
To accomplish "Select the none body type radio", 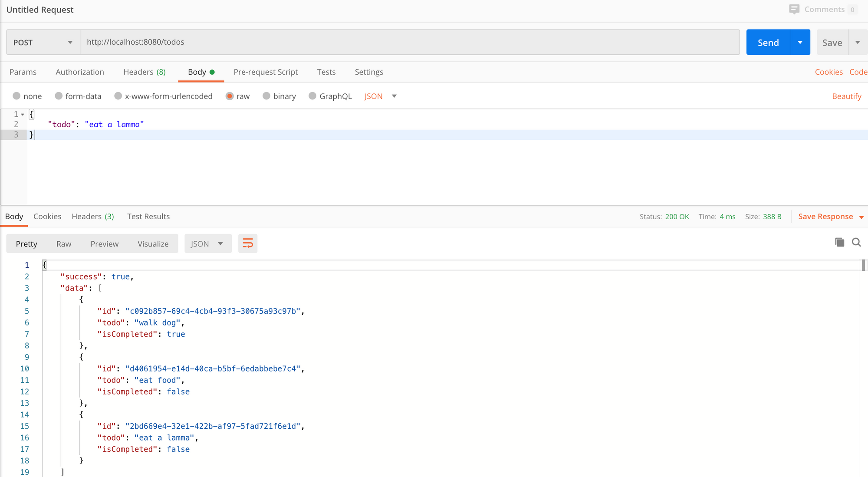I will click(16, 96).
